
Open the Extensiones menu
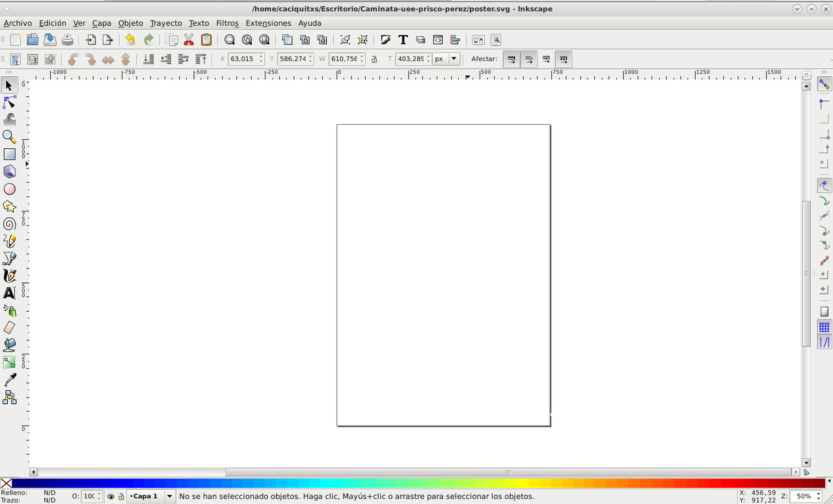click(x=268, y=23)
